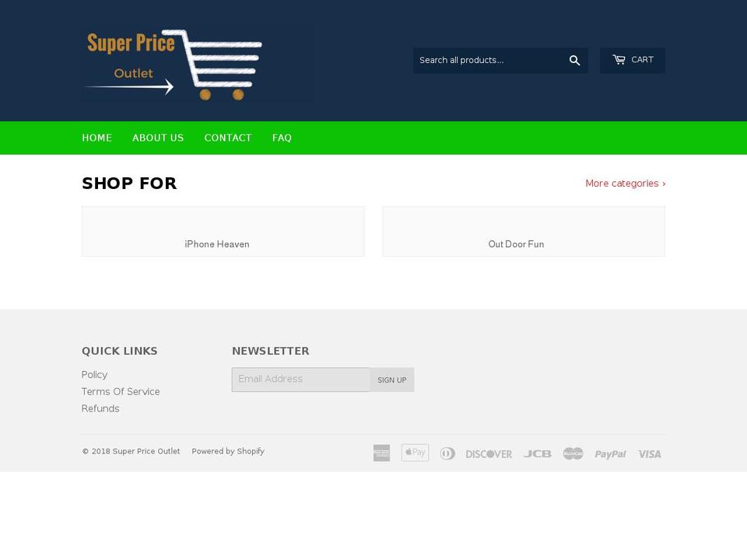
Task: Click the JCB payment icon
Action: click(538, 453)
